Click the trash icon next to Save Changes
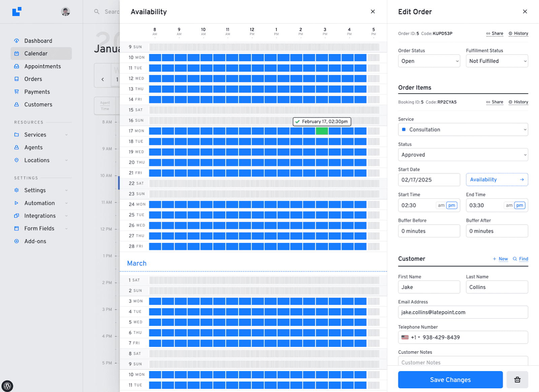This screenshot has height=392, width=539. 517,380
